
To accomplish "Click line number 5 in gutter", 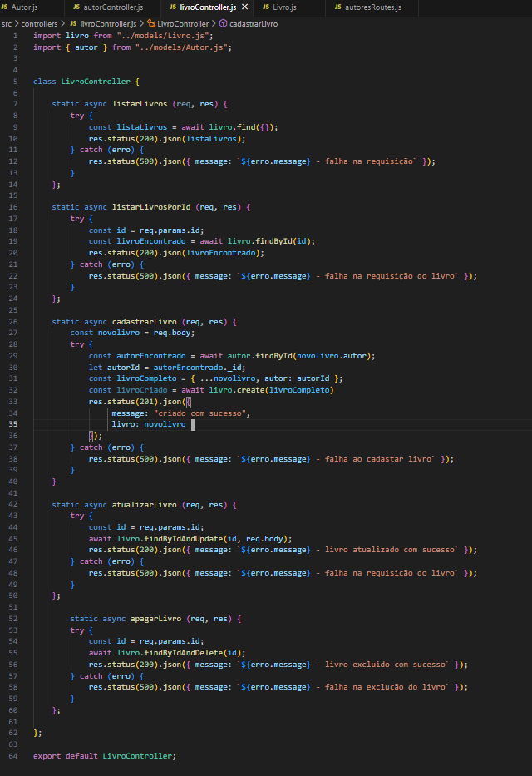I will pos(15,82).
